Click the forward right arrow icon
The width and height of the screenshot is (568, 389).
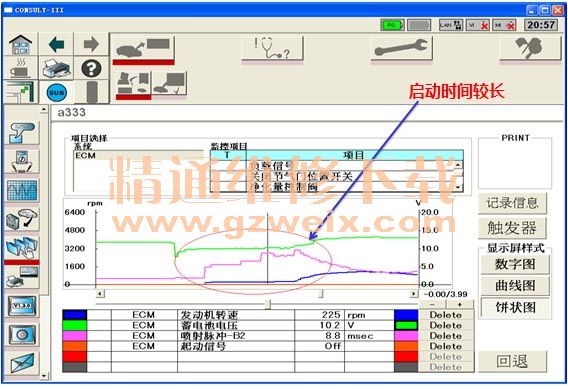tap(91, 44)
